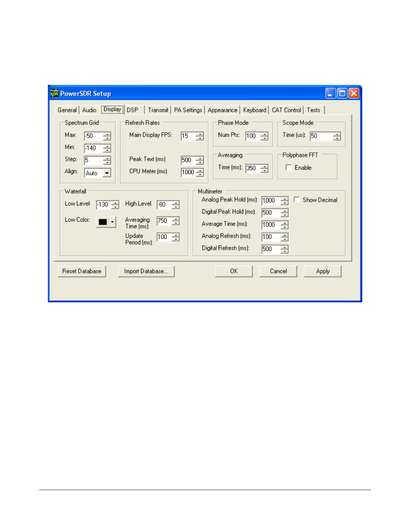Click the Spectrum Grid Min value field
The width and height of the screenshot is (411, 532).
93,148
